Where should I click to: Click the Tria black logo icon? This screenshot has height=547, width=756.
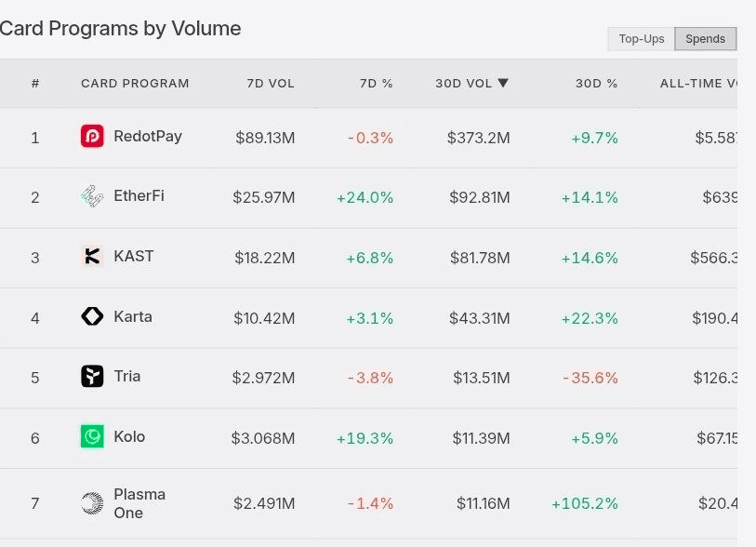(92, 376)
